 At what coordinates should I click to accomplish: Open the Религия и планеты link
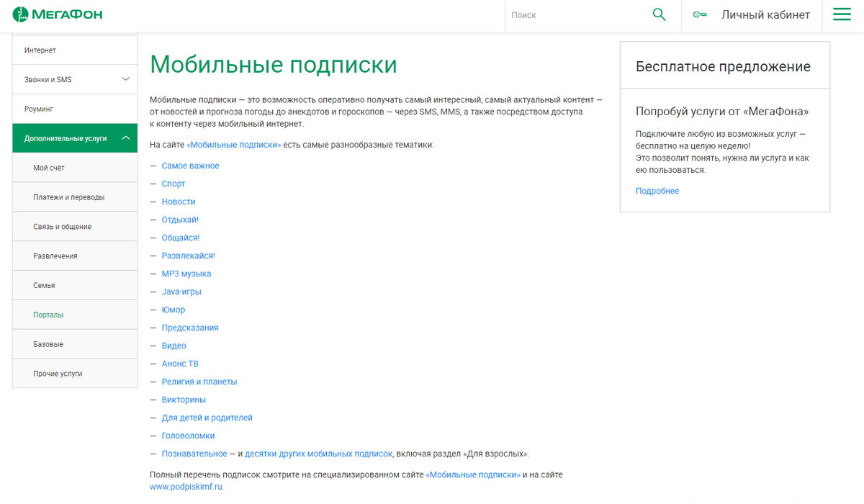(x=199, y=382)
